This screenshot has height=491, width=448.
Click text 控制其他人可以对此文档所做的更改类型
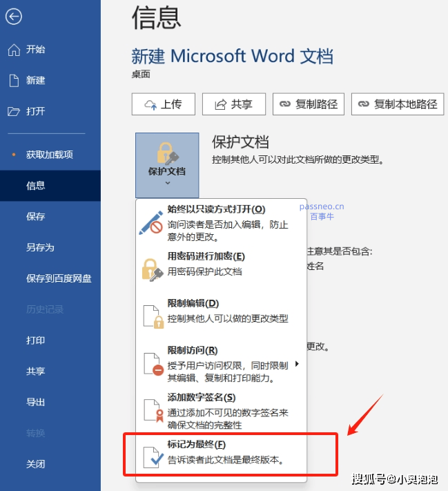pyautogui.click(x=298, y=160)
